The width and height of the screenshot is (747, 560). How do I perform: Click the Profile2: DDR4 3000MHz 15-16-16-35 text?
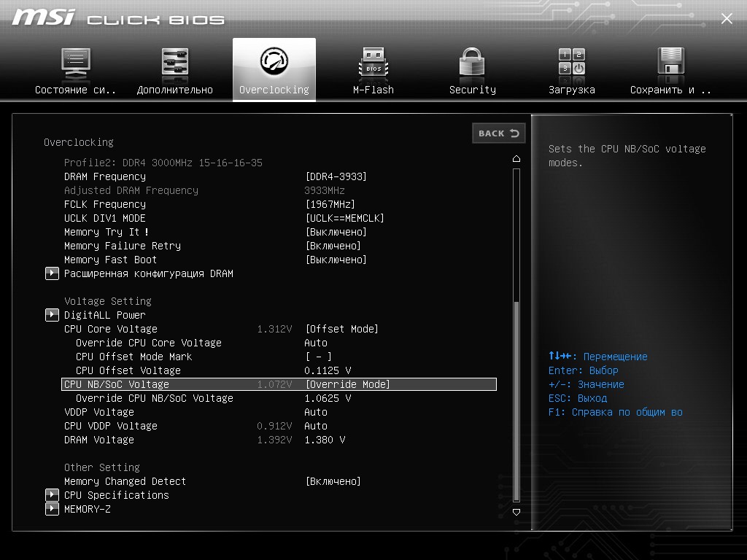pos(163,163)
